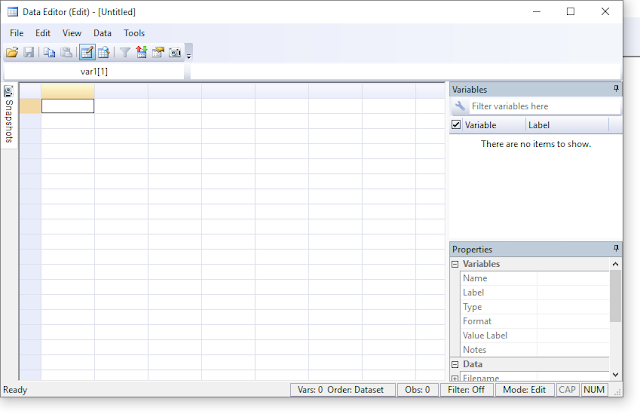Collapse the Variables section in Properties

pos(455,264)
